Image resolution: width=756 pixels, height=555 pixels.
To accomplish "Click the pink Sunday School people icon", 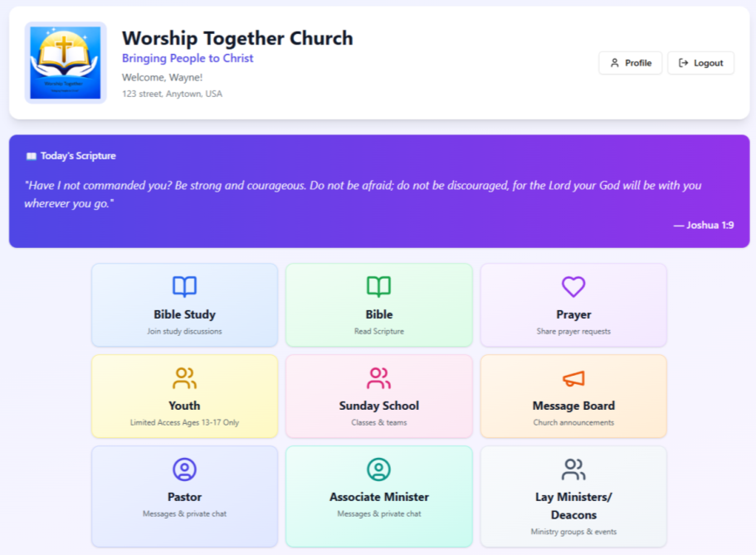I will tap(378, 378).
